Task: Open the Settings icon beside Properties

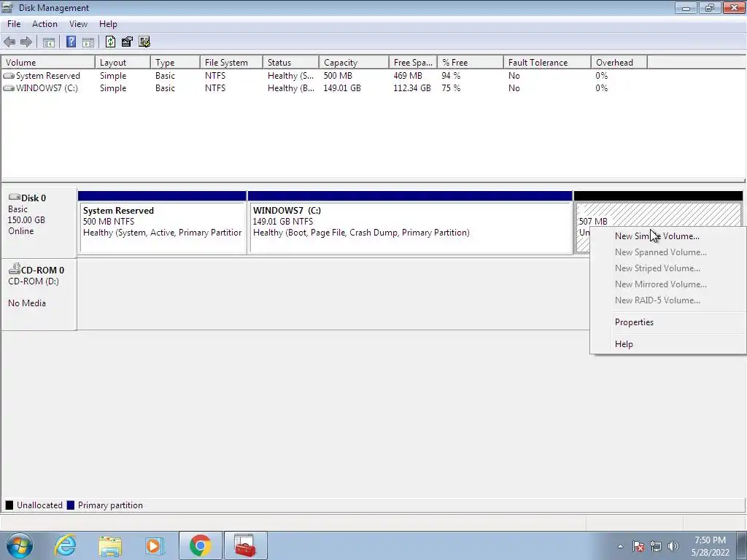Action: coord(144,42)
